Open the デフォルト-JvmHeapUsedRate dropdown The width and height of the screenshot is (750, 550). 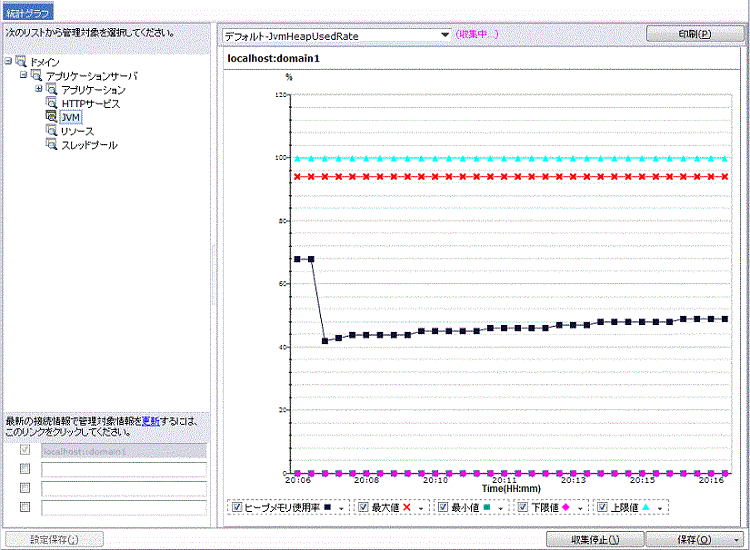[x=445, y=35]
